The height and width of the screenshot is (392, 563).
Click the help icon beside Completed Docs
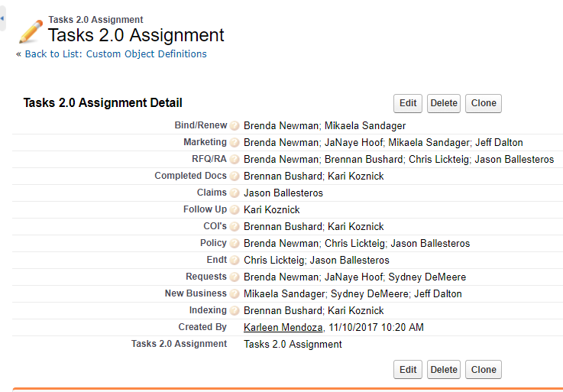click(x=235, y=177)
